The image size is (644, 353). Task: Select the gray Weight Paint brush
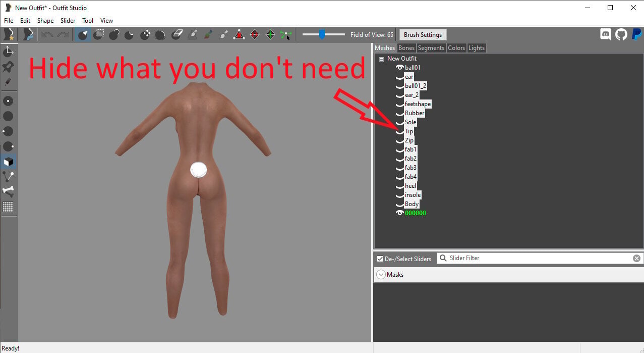192,35
